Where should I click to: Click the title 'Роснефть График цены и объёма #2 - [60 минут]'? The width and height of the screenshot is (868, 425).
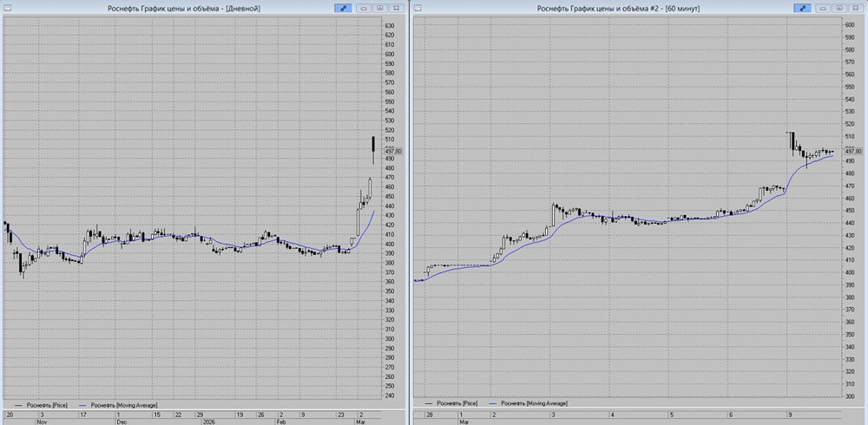pyautogui.click(x=618, y=9)
